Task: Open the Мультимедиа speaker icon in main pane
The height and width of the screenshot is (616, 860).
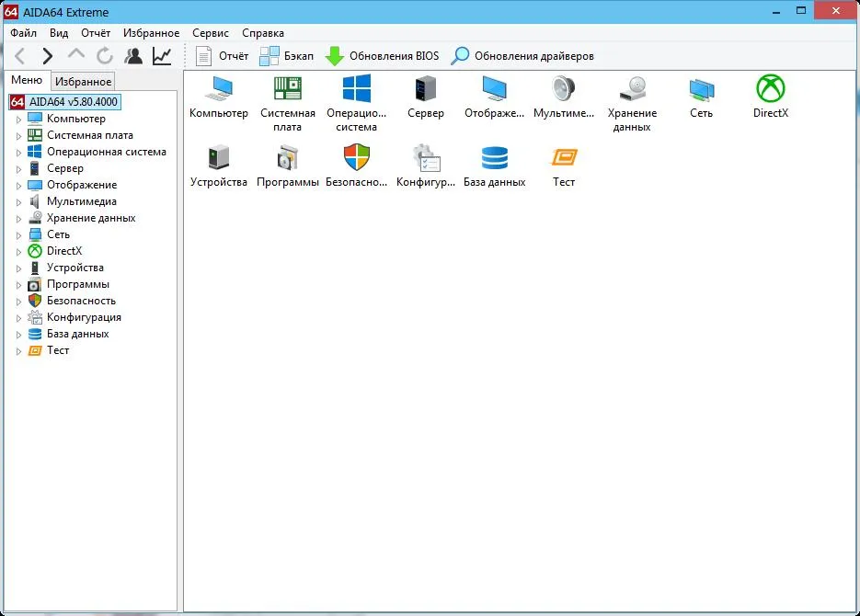Action: pyautogui.click(x=563, y=89)
